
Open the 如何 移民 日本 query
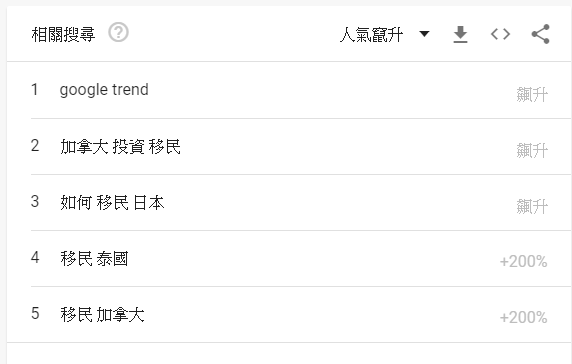click(112, 202)
